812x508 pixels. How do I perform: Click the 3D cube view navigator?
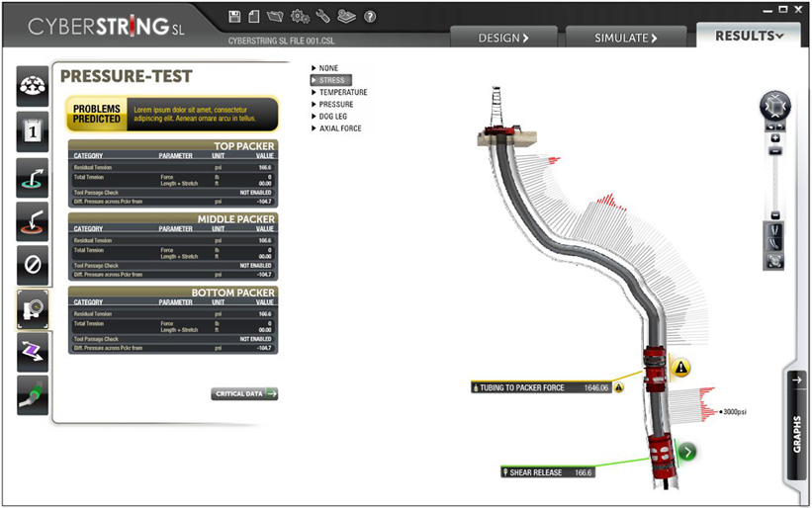(x=775, y=106)
